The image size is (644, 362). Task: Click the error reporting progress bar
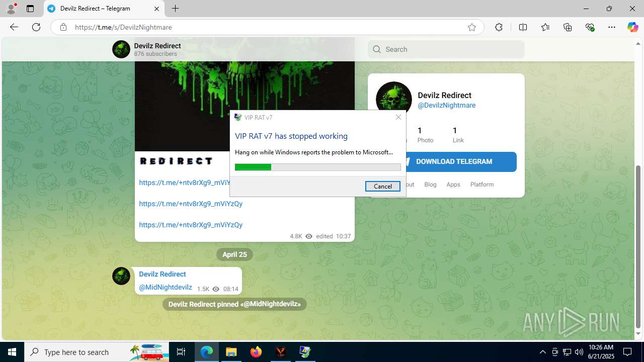click(x=318, y=167)
